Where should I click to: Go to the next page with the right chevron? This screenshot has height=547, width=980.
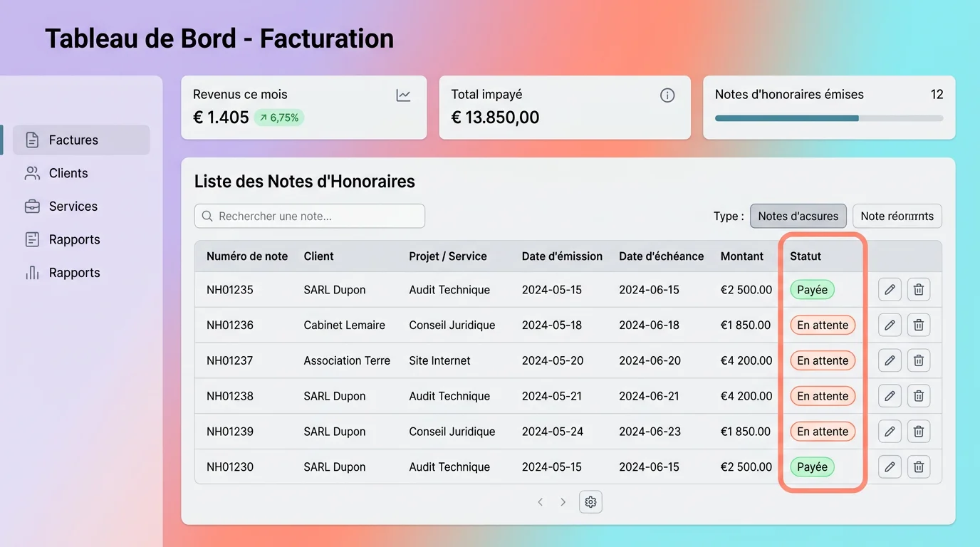tap(563, 501)
